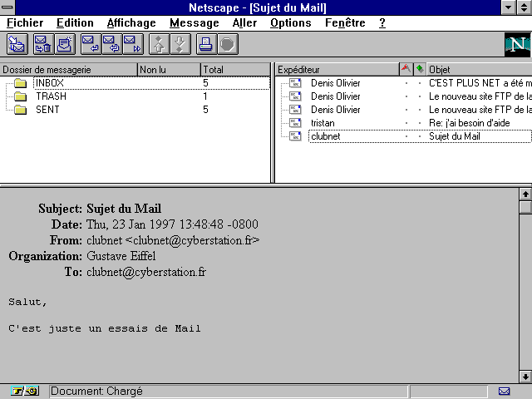Click message icon beside clubnet
532x399 pixels.
click(295, 136)
